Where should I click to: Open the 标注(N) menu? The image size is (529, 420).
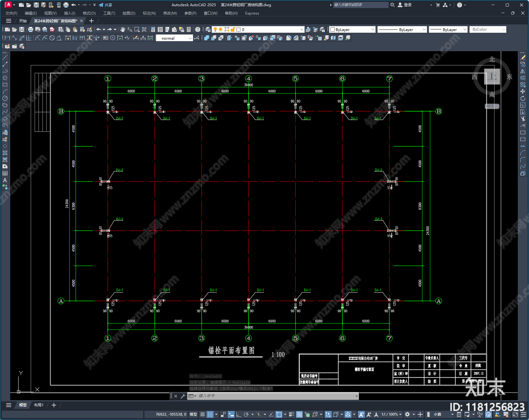[x=149, y=13]
